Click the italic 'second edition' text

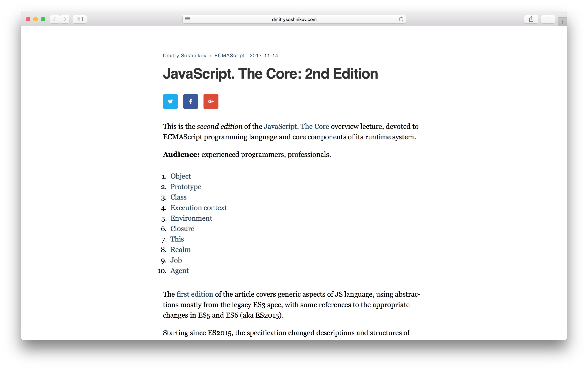click(x=220, y=126)
